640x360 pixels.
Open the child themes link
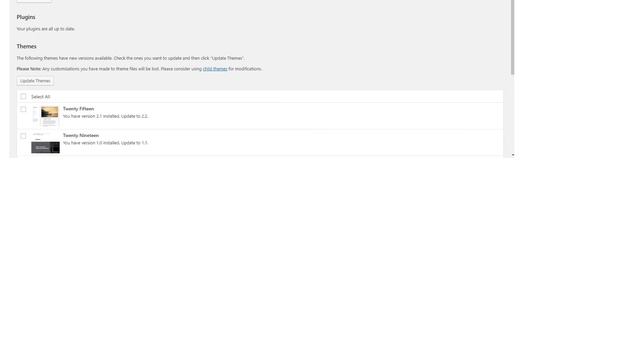pos(215,69)
